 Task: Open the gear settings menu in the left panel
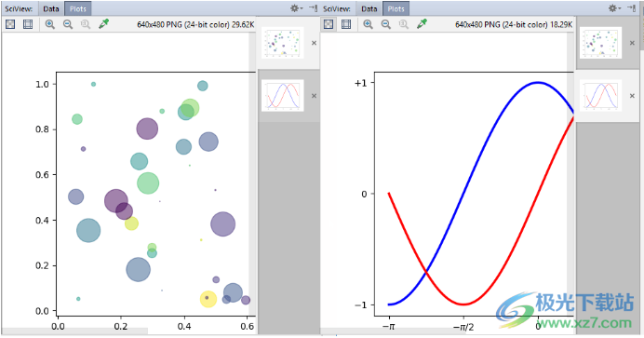[x=296, y=8]
